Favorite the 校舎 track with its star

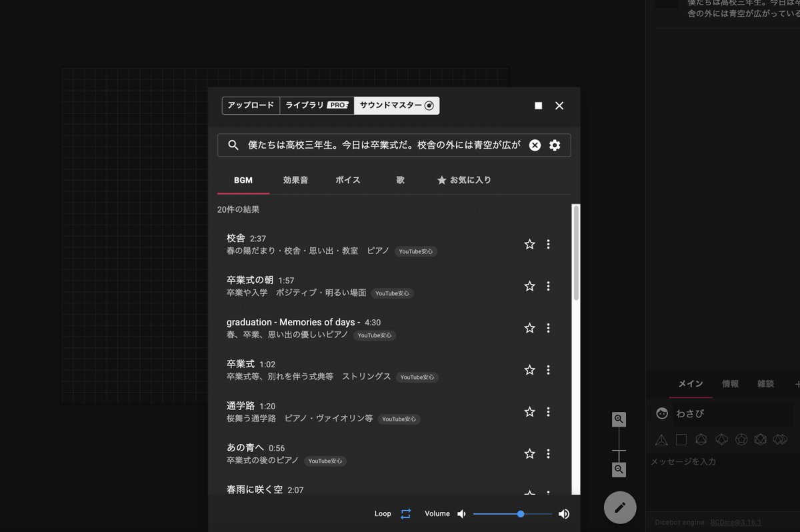click(x=529, y=244)
